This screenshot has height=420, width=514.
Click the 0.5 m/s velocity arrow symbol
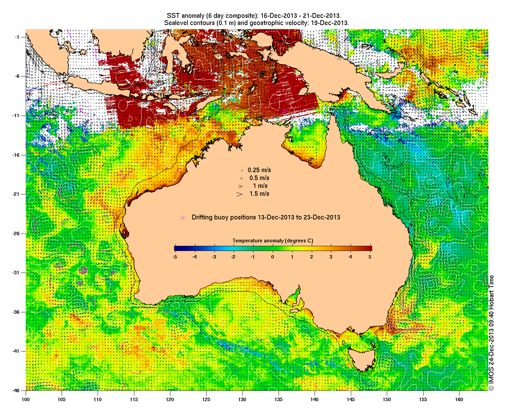pyautogui.click(x=242, y=178)
